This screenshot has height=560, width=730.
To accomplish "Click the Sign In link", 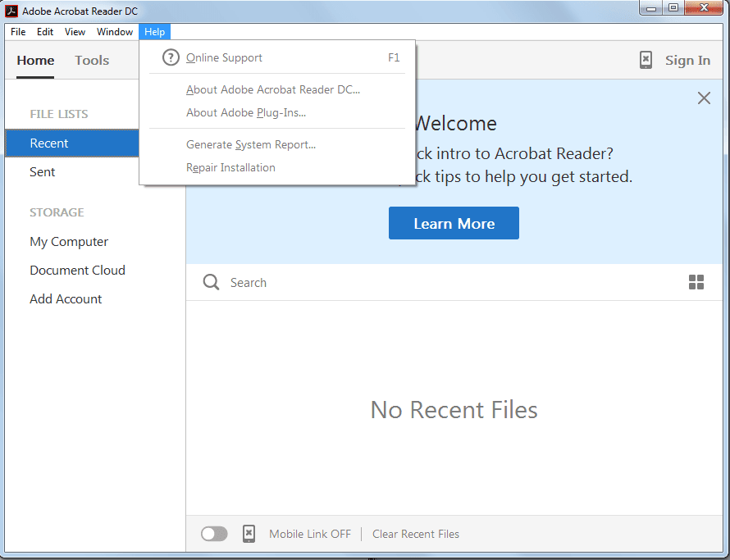I will point(687,61).
